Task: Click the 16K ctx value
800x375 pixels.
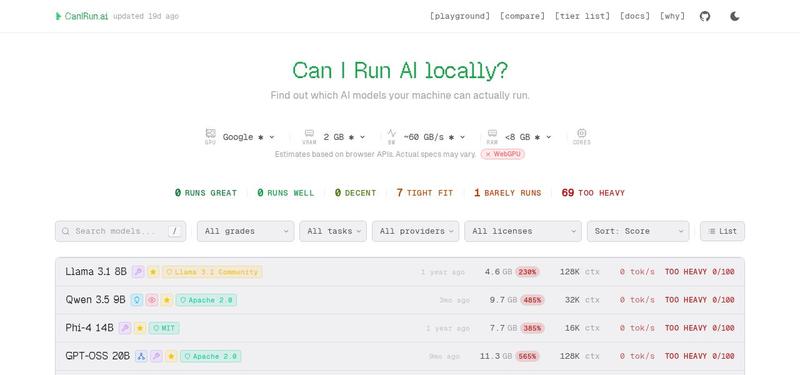Action: pos(582,328)
